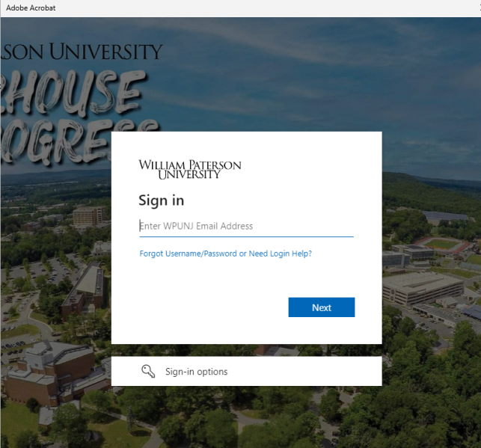The image size is (481, 448).
Task: Click the Enter WPUNJ Email Address field
Action: point(246,226)
